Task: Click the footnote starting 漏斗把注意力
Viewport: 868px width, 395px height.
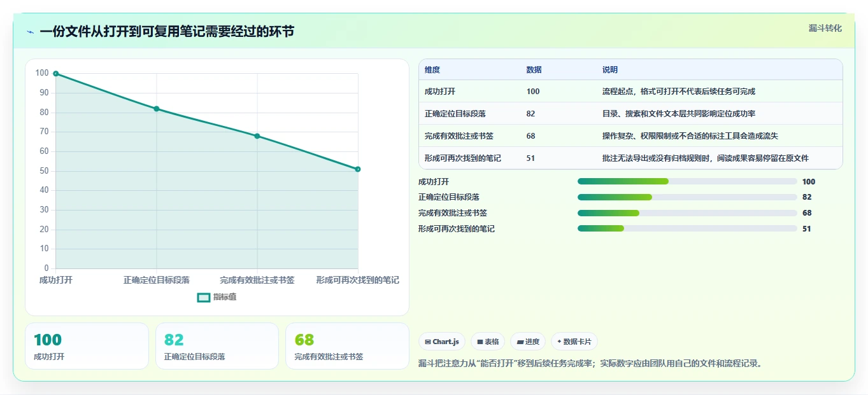Action: coord(590,364)
